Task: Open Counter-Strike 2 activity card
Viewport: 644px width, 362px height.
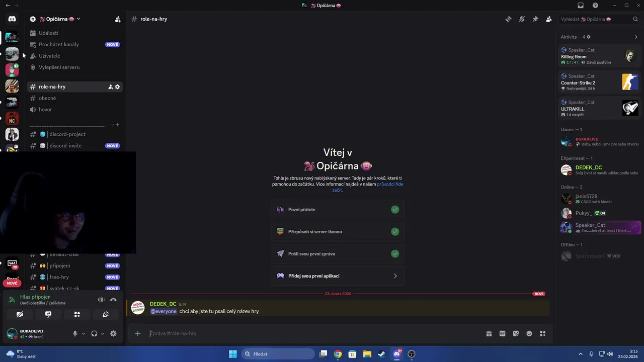Action: coord(600,82)
